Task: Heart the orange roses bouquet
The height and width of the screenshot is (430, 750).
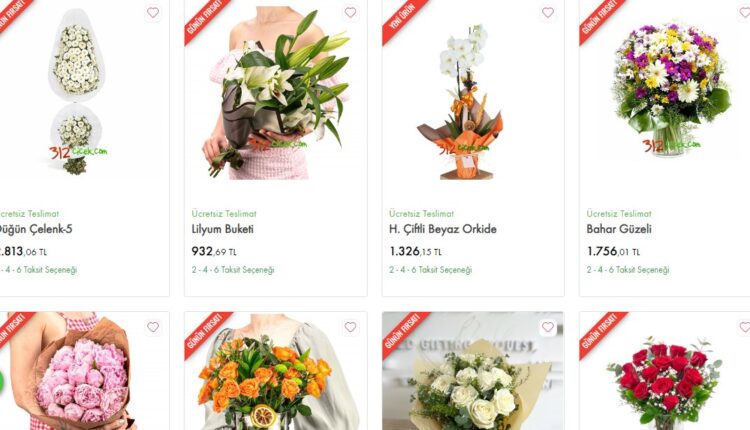Action: pyautogui.click(x=351, y=327)
